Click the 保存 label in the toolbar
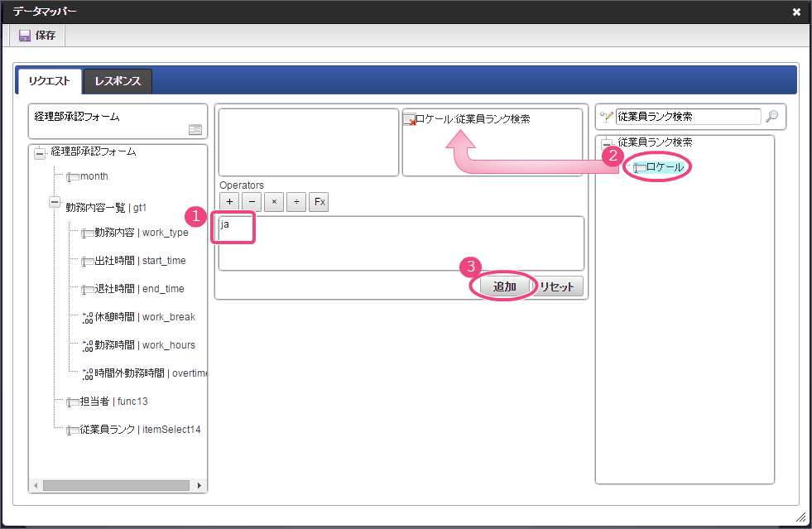This screenshot has height=529, width=812. 46,36
